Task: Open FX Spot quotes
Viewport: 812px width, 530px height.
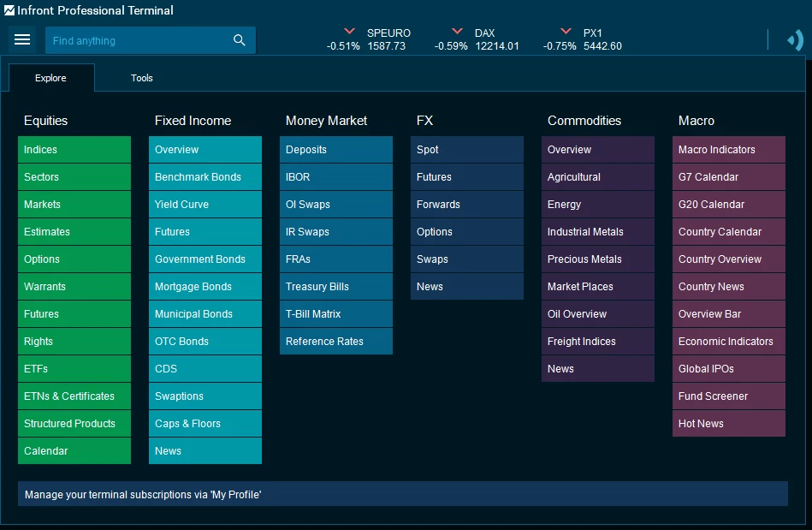Action: coord(467,149)
